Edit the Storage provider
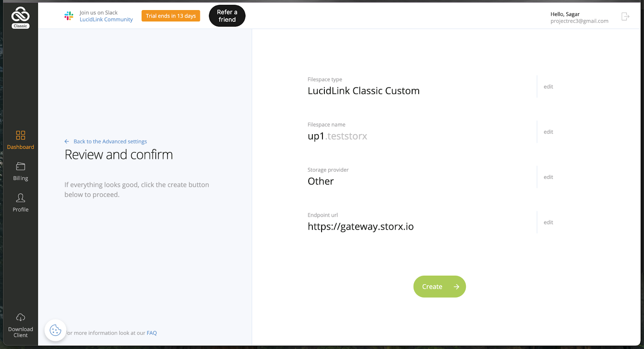 [548, 177]
